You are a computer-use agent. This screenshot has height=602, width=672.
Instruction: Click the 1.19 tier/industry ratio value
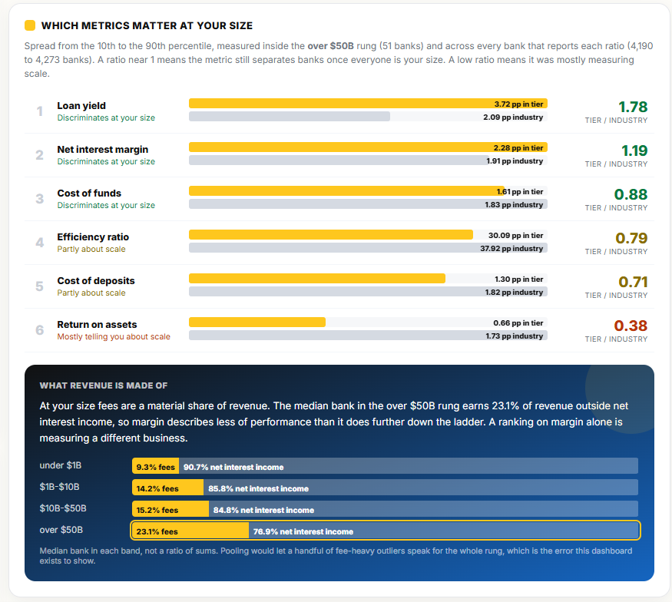coord(634,150)
